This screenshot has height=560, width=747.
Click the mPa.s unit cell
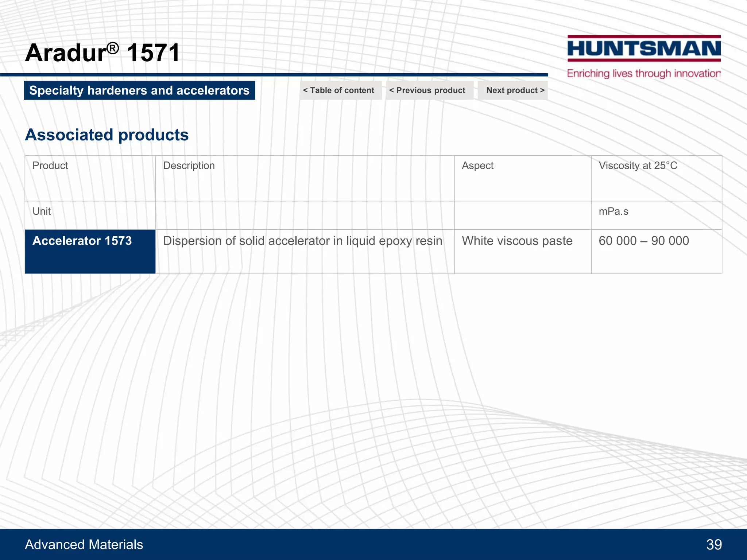(x=613, y=211)
